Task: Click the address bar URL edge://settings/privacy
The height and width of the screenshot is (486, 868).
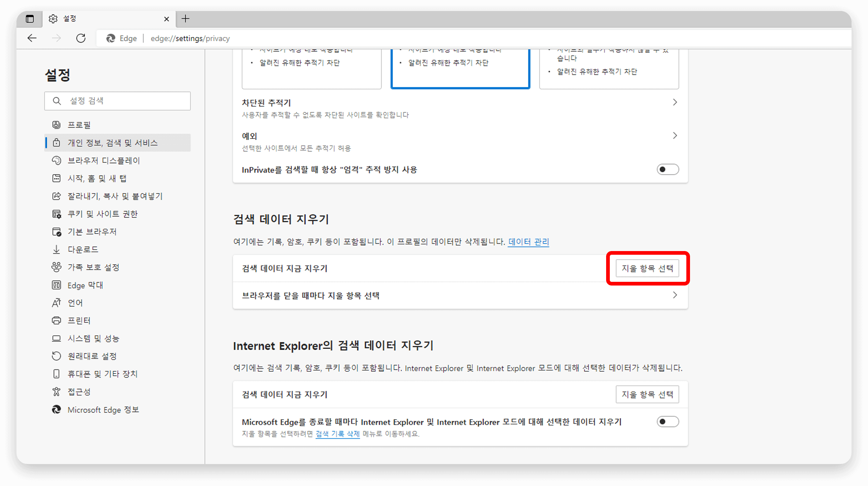Action: pyautogui.click(x=190, y=38)
